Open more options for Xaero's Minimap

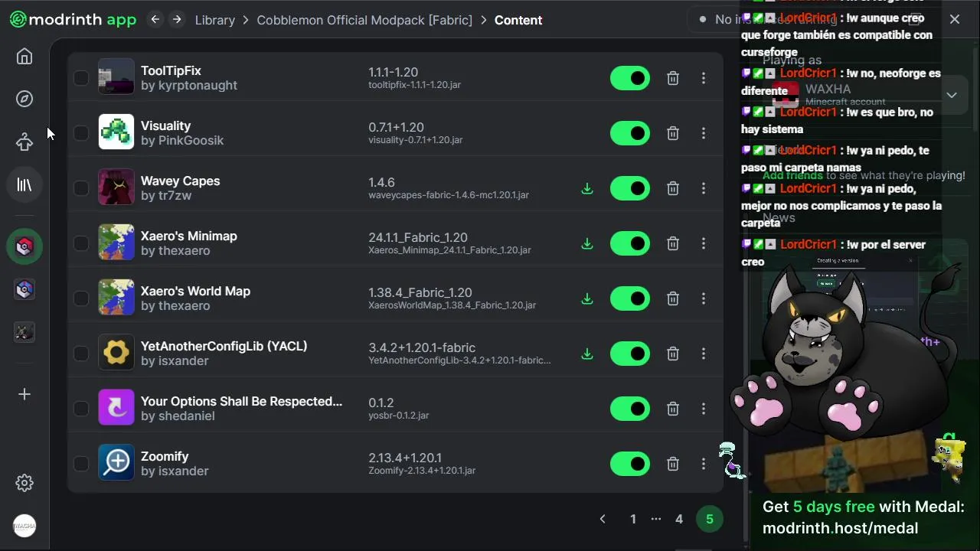(x=704, y=243)
